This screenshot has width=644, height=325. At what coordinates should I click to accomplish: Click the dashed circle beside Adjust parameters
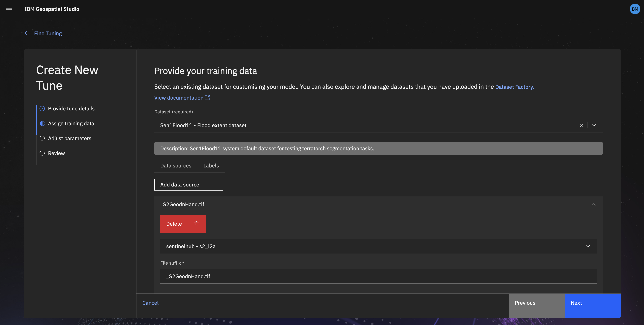pos(42,139)
